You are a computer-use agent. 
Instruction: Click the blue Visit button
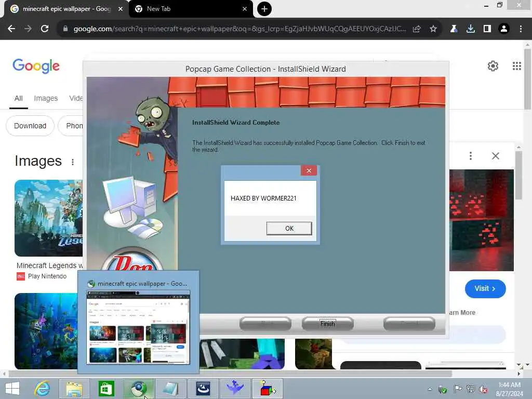485,289
